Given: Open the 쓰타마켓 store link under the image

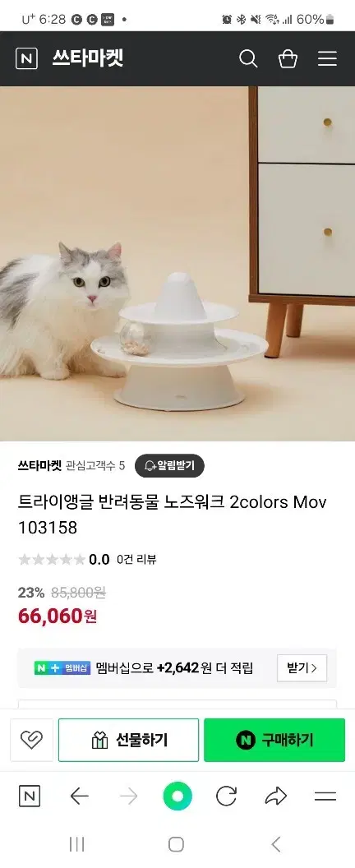Looking at the screenshot, I should tap(40, 465).
